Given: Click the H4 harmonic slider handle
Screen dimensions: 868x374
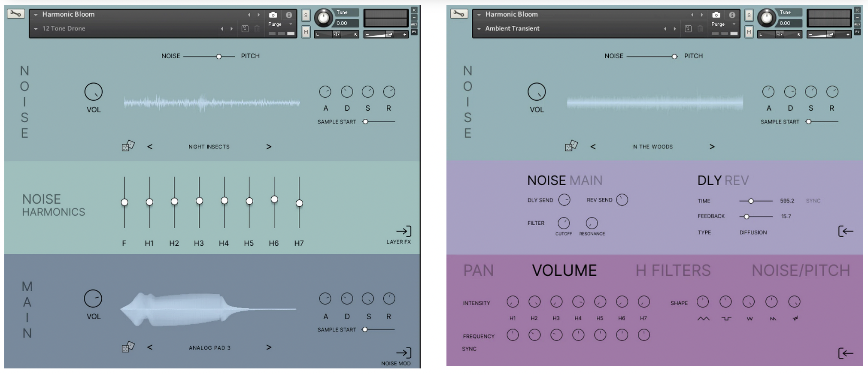Looking at the screenshot, I should [224, 200].
